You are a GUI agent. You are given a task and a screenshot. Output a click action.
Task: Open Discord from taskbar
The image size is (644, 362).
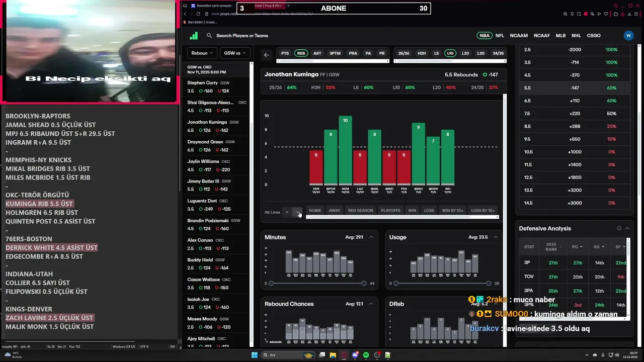355,355
